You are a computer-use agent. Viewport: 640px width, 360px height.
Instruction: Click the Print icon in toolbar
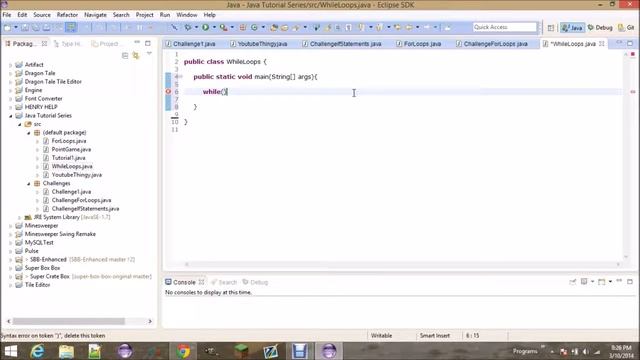[47, 27]
